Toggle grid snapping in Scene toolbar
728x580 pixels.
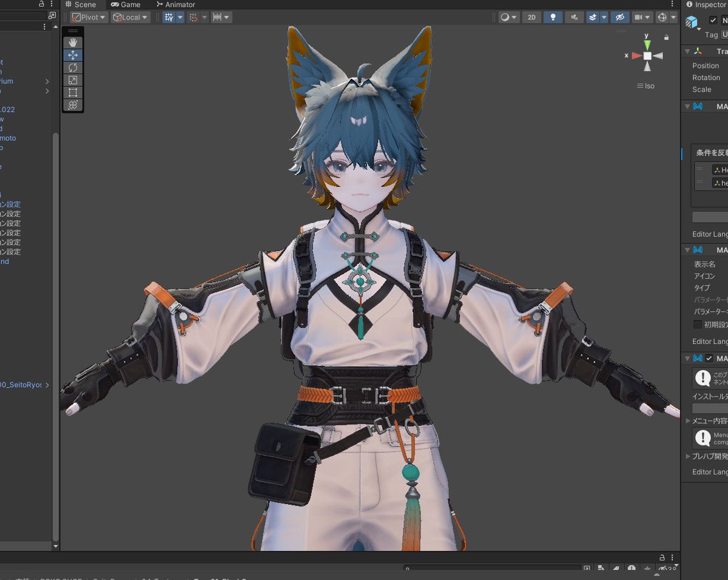tap(169, 18)
